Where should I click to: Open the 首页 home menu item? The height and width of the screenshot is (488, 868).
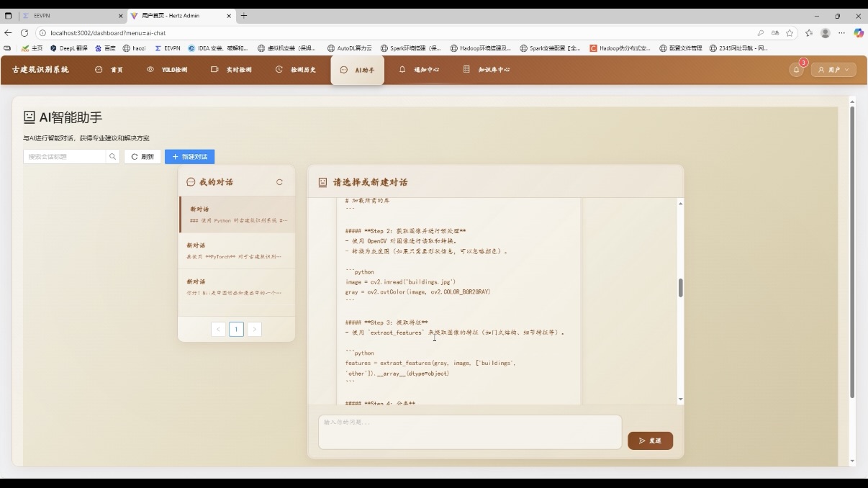[x=109, y=70]
